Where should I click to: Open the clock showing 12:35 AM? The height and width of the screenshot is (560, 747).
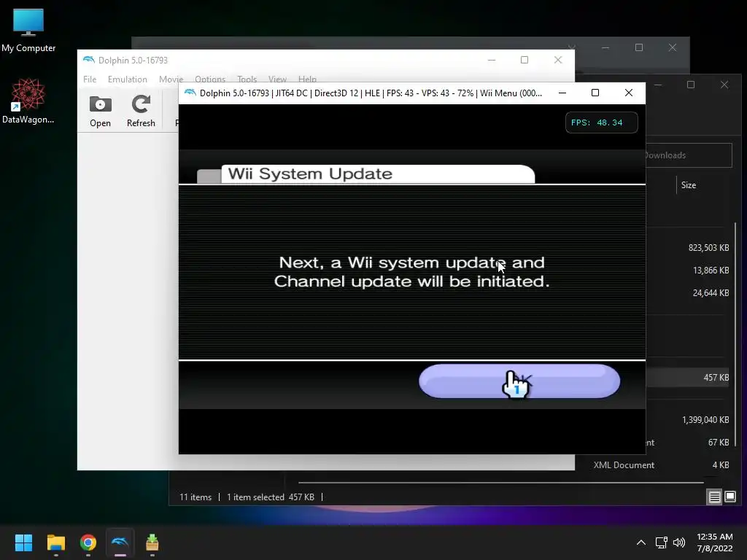(x=715, y=542)
